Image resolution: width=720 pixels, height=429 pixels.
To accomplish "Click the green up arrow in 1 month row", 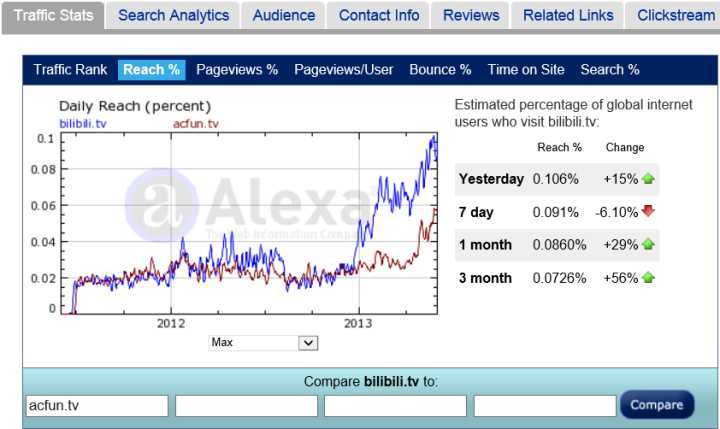I will click(648, 244).
